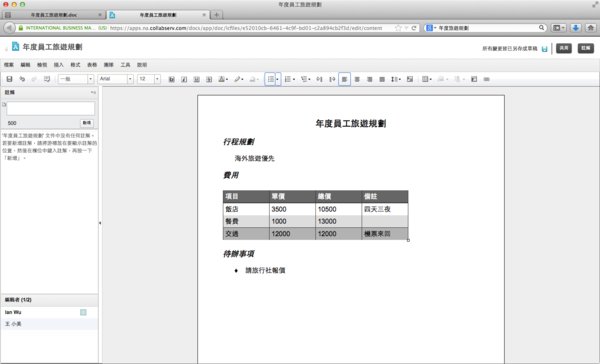
Task: Expand the bullet list style arrow
Action: pyautogui.click(x=278, y=79)
